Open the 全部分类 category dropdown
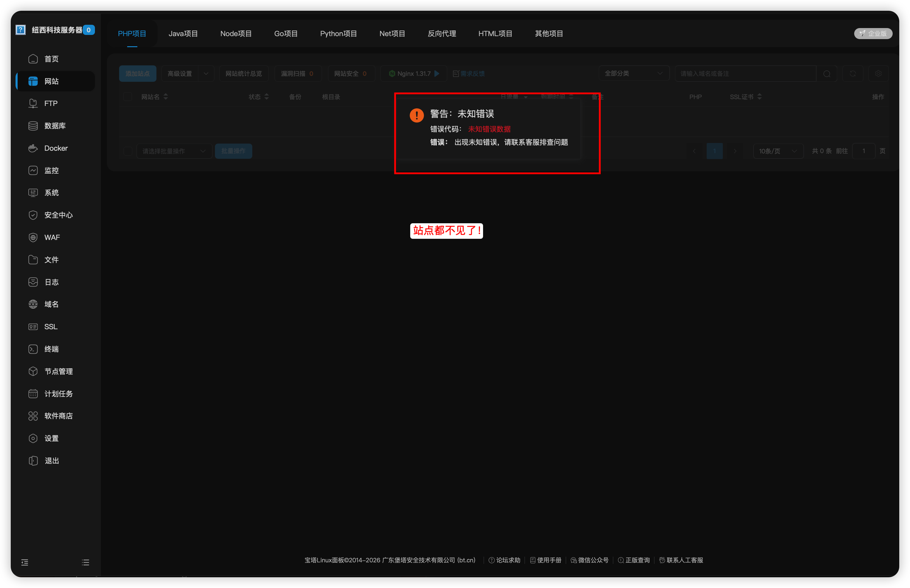This screenshot has width=910, height=588. 634,73
